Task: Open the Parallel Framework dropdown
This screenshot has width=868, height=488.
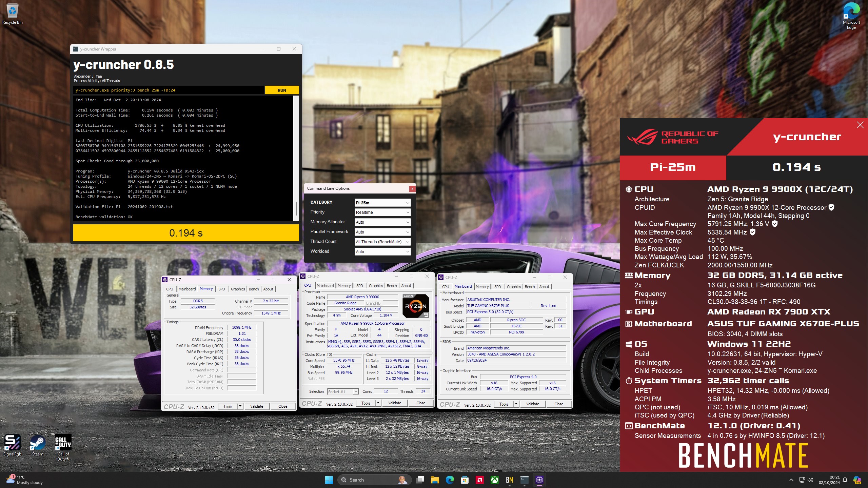Action: click(382, 232)
